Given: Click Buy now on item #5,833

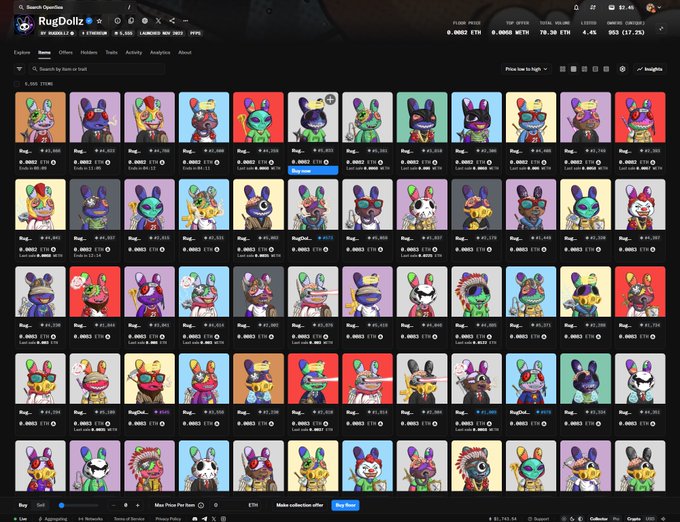Looking at the screenshot, I should [313, 171].
